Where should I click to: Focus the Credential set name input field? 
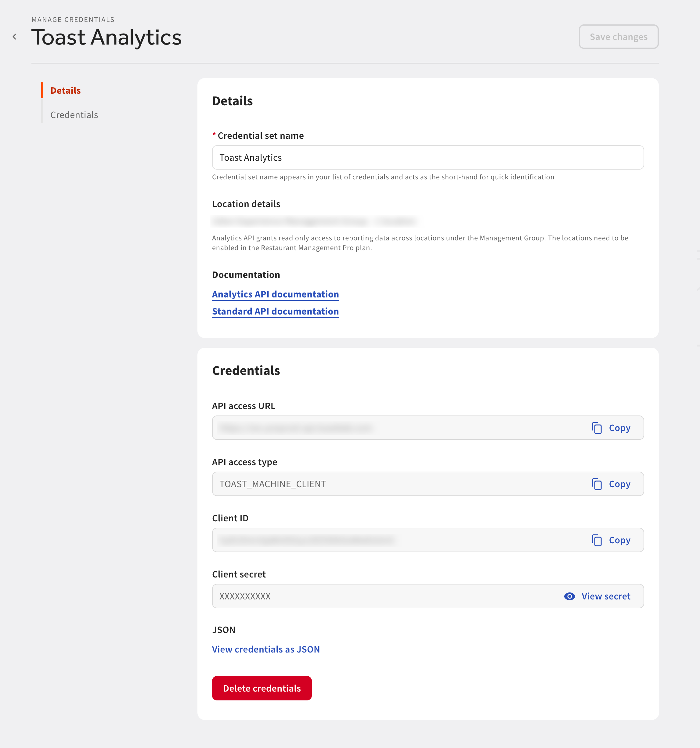point(428,158)
